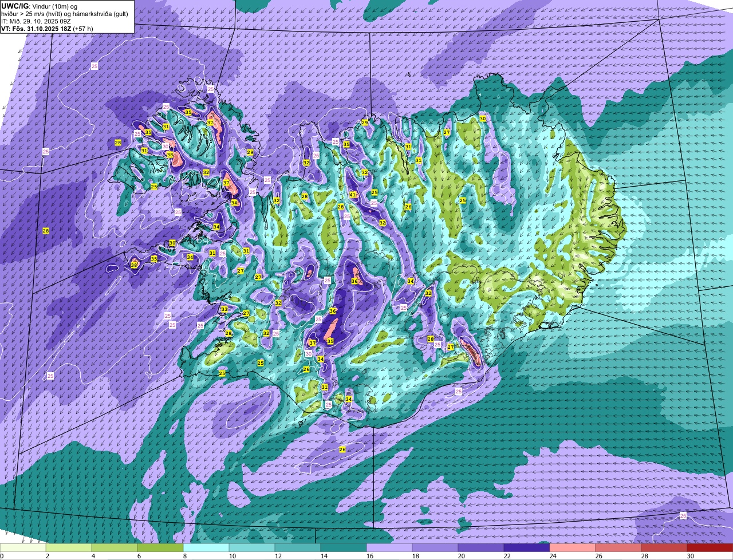Screen dimensions: 733x560
Task: Click the header line 'UWC/IG: Vindur (10m) og'
Action: 39,6
